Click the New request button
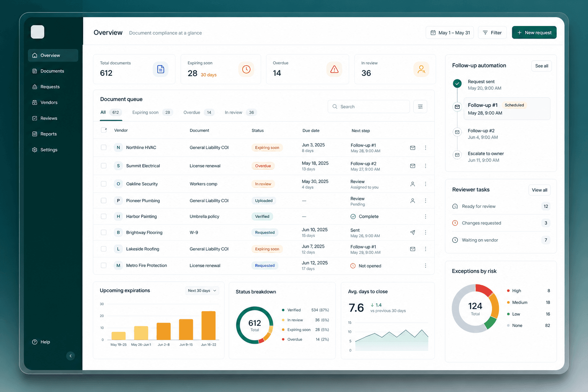Image resolution: width=588 pixels, height=392 pixels. [x=534, y=33]
